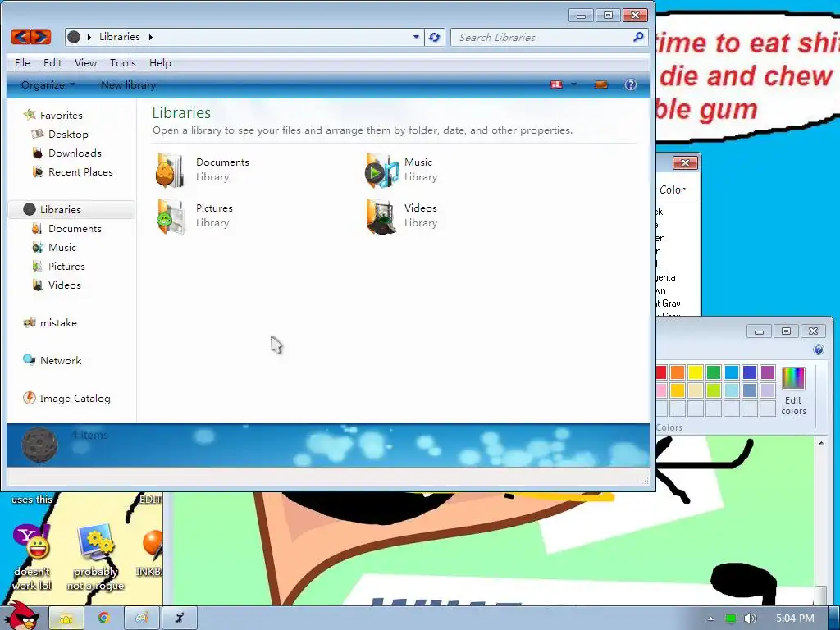The width and height of the screenshot is (840, 630).
Task: Click the '4 items' details pane icon
Action: [39, 445]
